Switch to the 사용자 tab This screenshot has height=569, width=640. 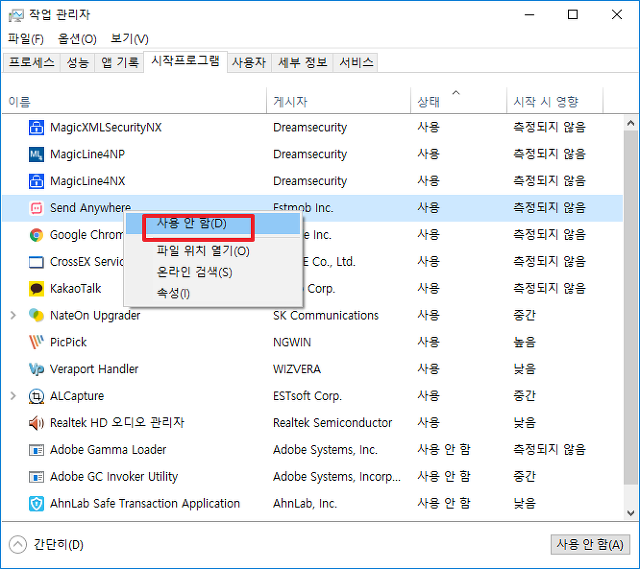coord(249,62)
